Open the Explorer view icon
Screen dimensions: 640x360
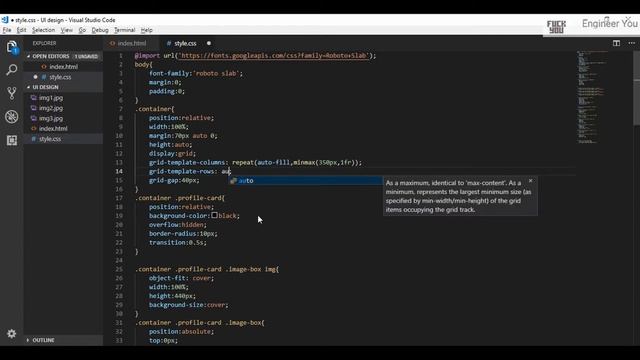point(12,47)
